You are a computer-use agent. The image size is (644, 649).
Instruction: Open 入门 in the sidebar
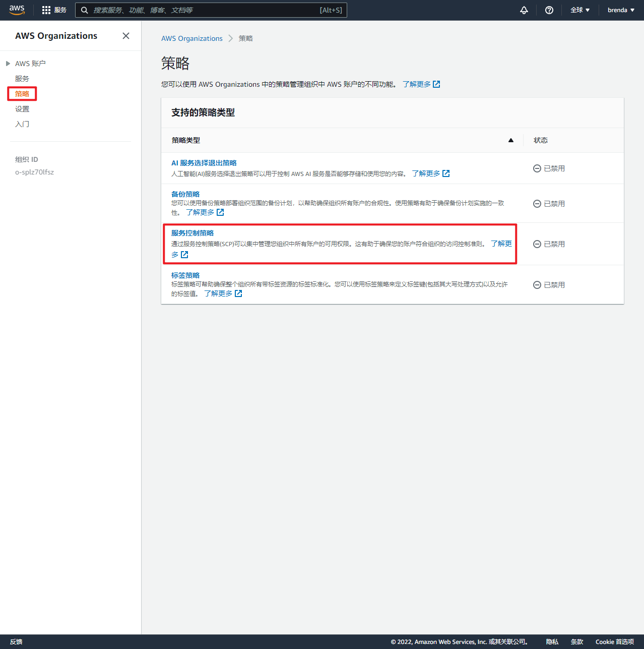(22, 124)
